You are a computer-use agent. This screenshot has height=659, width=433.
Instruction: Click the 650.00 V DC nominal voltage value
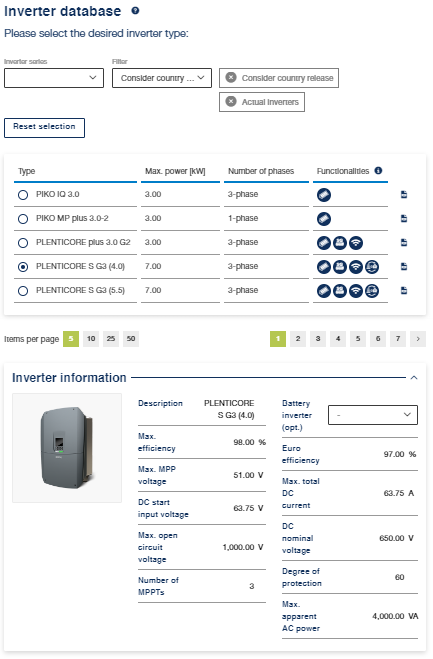[x=396, y=538]
